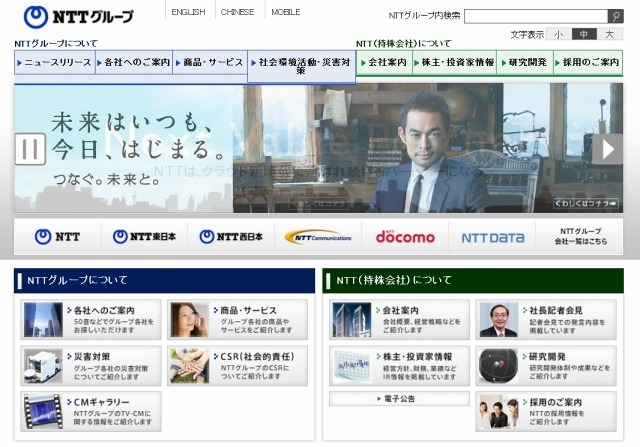Advance banner with the next arrow
Image resolution: width=640 pixels, height=447 pixels.
[608, 149]
